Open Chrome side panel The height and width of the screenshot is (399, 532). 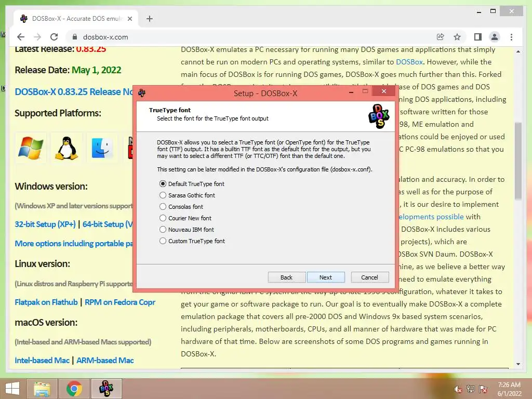(x=478, y=37)
